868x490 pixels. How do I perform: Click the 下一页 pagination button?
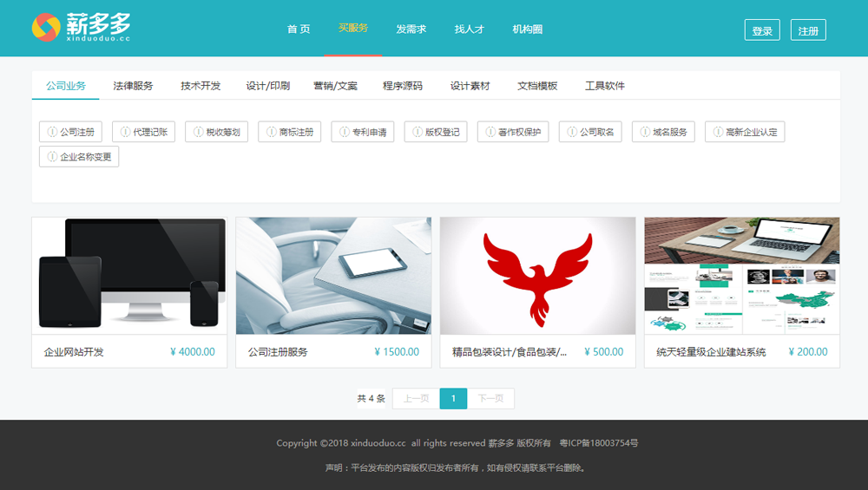click(x=490, y=398)
